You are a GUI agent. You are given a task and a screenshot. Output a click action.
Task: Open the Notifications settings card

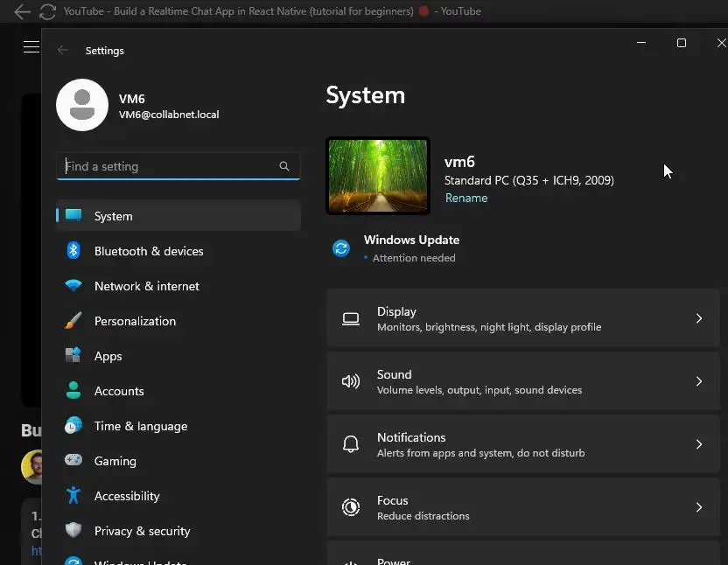(x=522, y=444)
